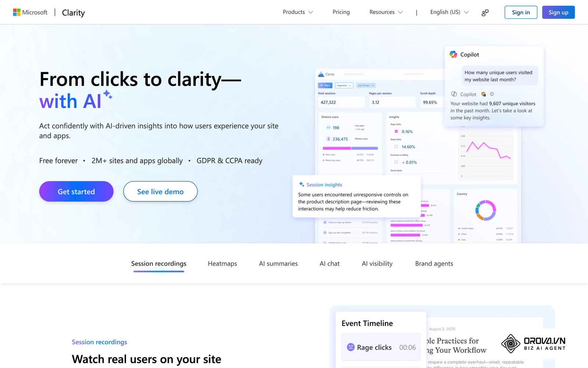Open the English (US) language dropdown
This screenshot has width=588, height=368.
point(449,12)
